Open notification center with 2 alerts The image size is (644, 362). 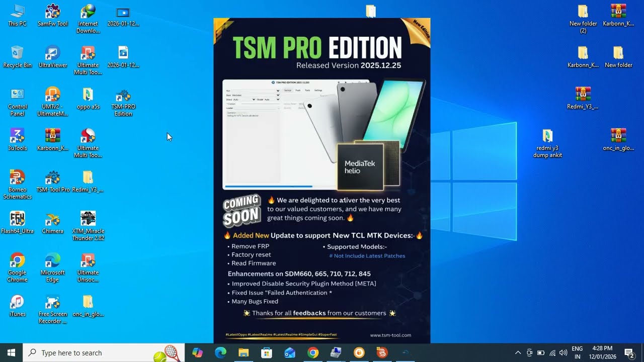(629, 352)
